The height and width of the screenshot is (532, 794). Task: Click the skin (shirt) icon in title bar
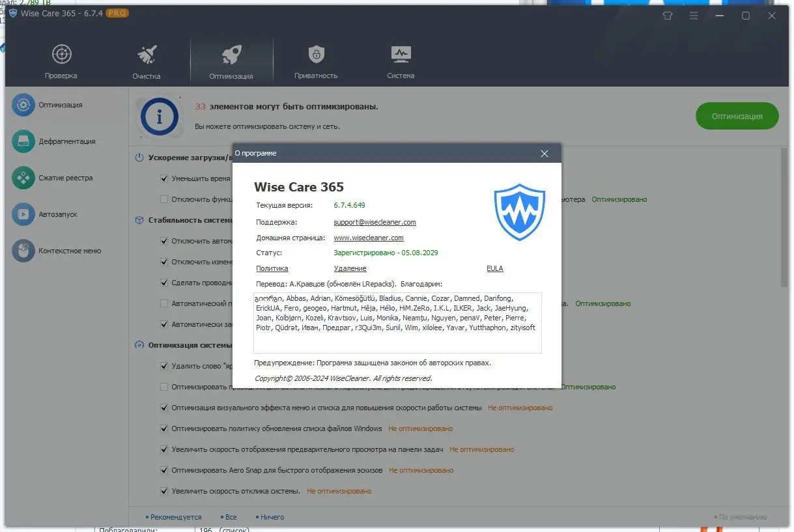pos(667,16)
